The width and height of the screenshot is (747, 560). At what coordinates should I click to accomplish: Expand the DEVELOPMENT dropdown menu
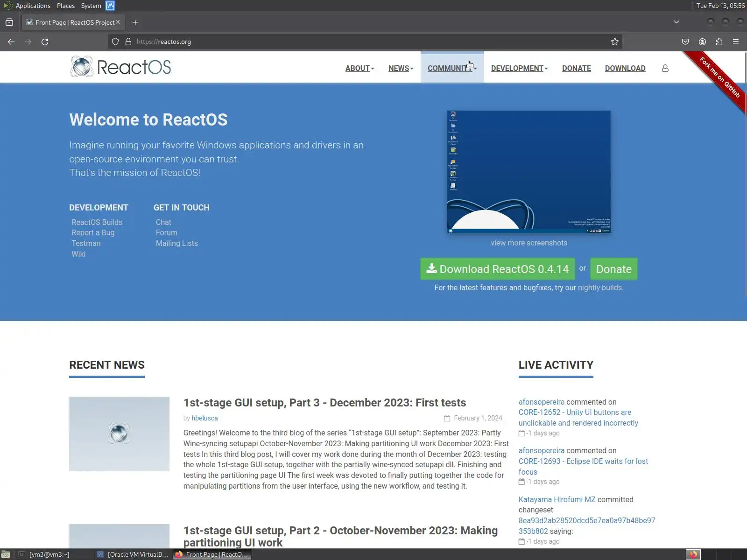[519, 68]
